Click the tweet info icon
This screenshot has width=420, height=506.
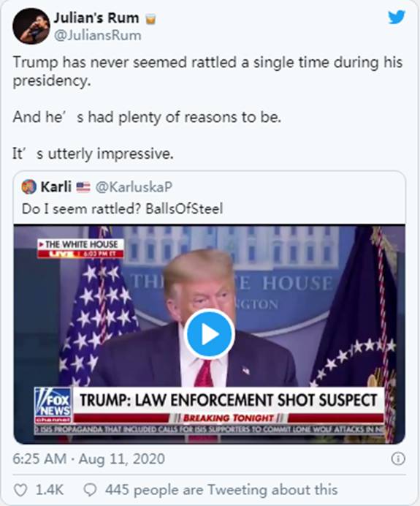[398, 458]
